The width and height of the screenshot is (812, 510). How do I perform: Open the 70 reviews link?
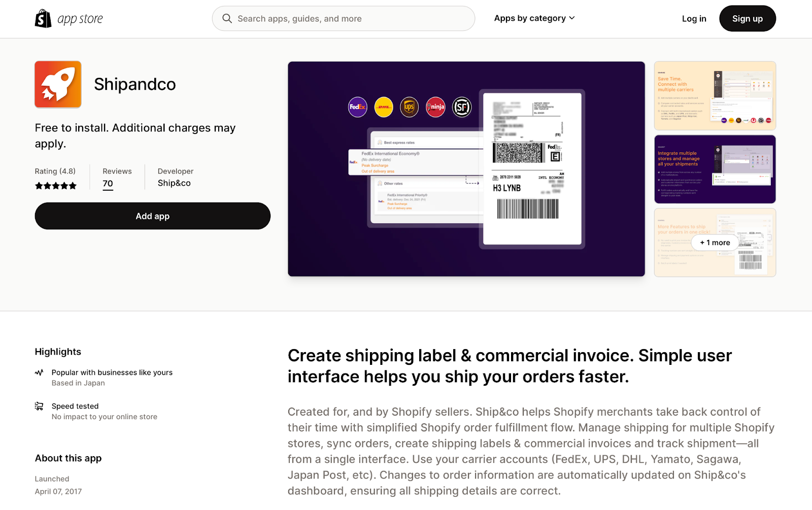pos(108,184)
